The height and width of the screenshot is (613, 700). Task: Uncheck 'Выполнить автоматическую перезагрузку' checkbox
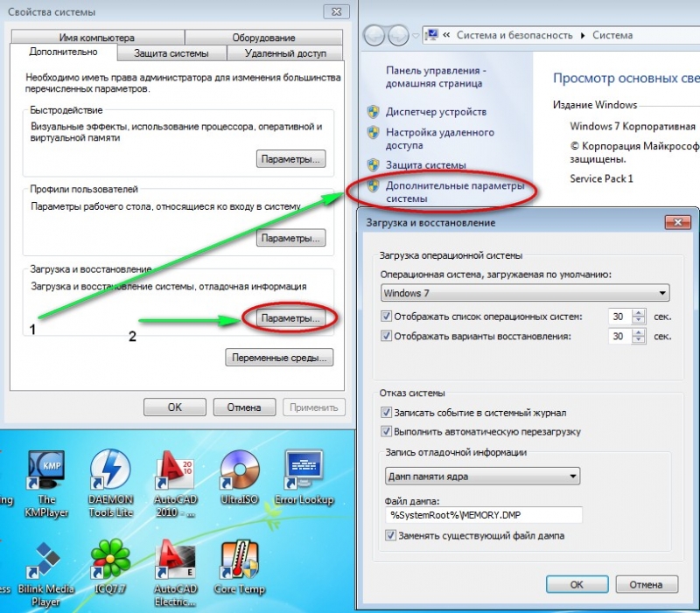386,431
